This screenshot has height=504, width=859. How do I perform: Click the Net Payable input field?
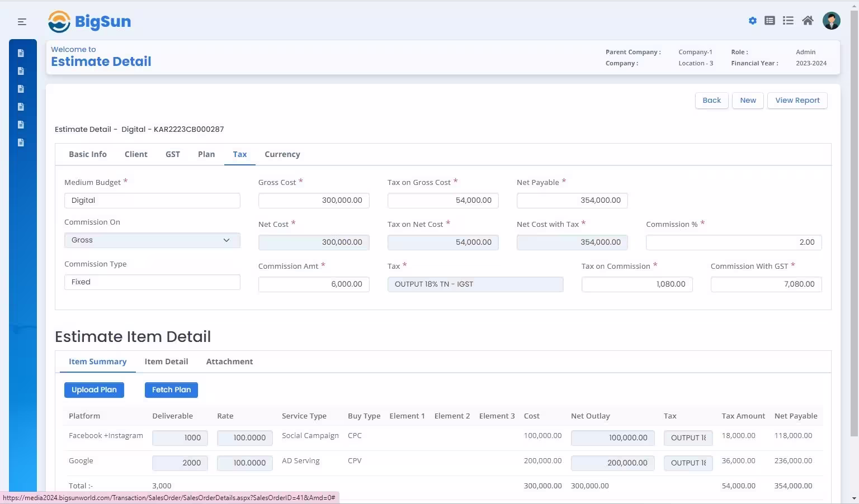tap(572, 201)
